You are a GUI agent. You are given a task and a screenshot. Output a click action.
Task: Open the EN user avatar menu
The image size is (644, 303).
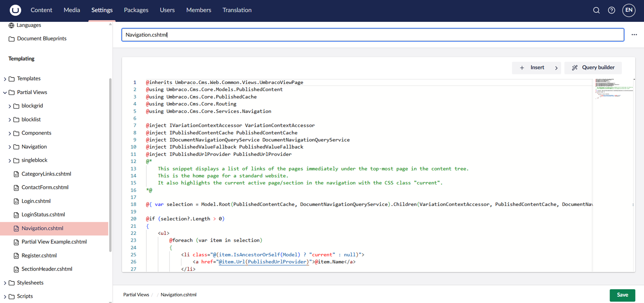[628, 10]
